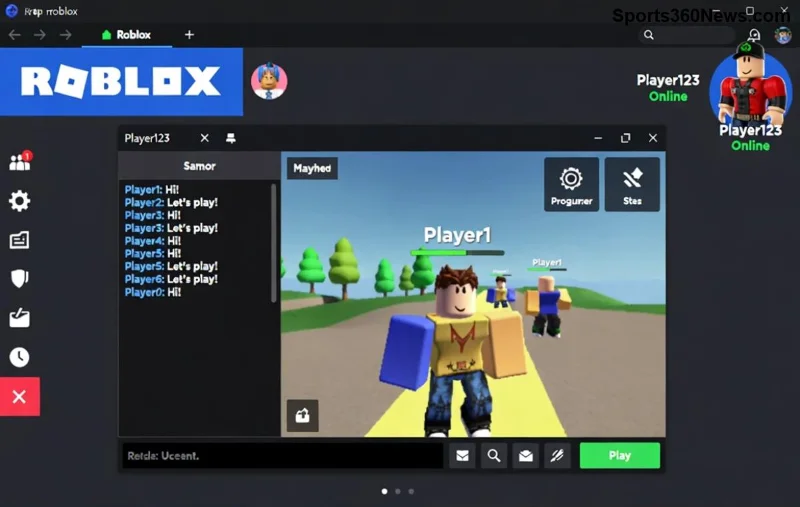Image resolution: width=800 pixels, height=507 pixels.
Task: Click the chat line "Player1: Hi!"
Action: (152, 190)
